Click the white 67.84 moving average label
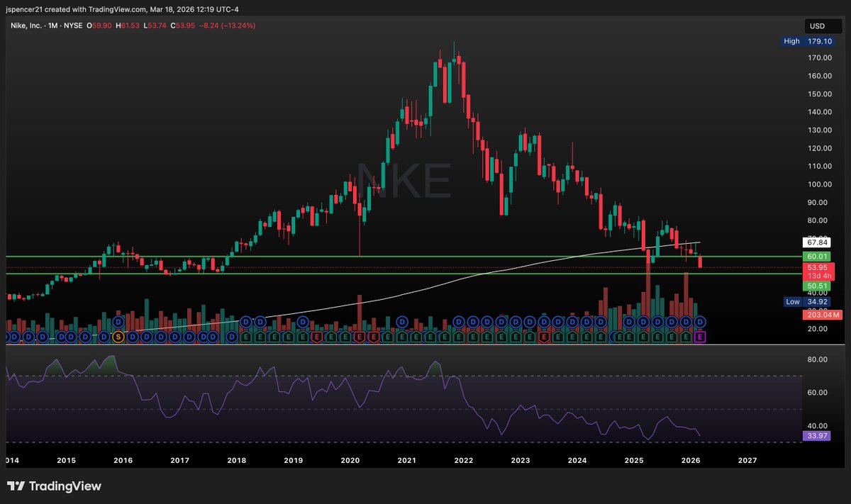The width and height of the screenshot is (851, 504). [x=816, y=242]
